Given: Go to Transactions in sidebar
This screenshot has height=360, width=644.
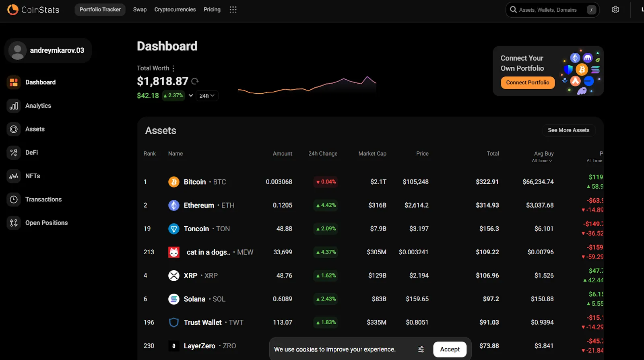Looking at the screenshot, I should tap(43, 200).
